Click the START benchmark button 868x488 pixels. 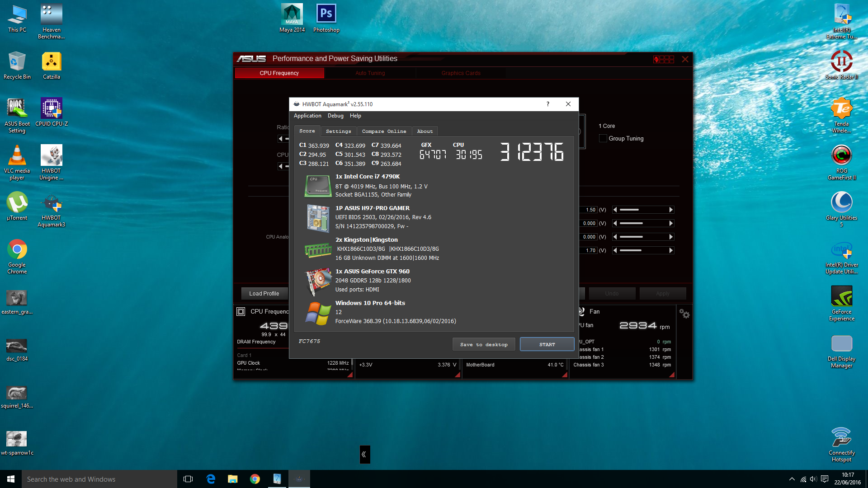click(547, 344)
